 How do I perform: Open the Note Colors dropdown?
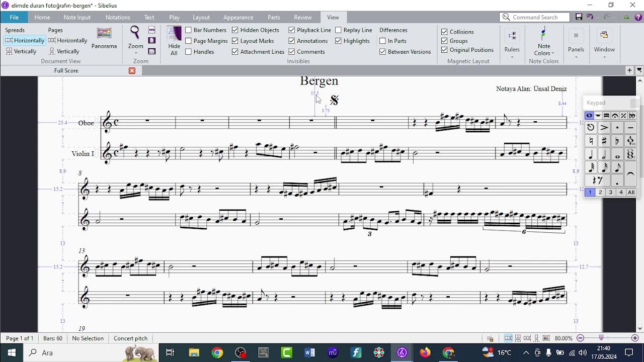pos(553,53)
